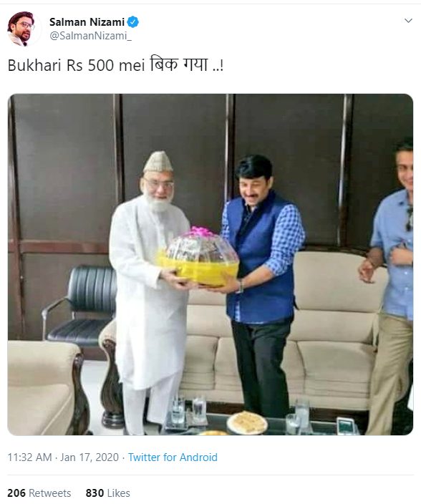Viewport: 421px width, 504px height.
Task: Click the blue verified badge
Action: click(132, 22)
